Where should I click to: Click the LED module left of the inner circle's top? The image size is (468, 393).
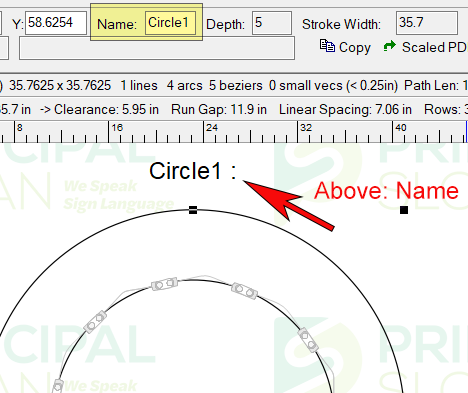click(x=164, y=284)
